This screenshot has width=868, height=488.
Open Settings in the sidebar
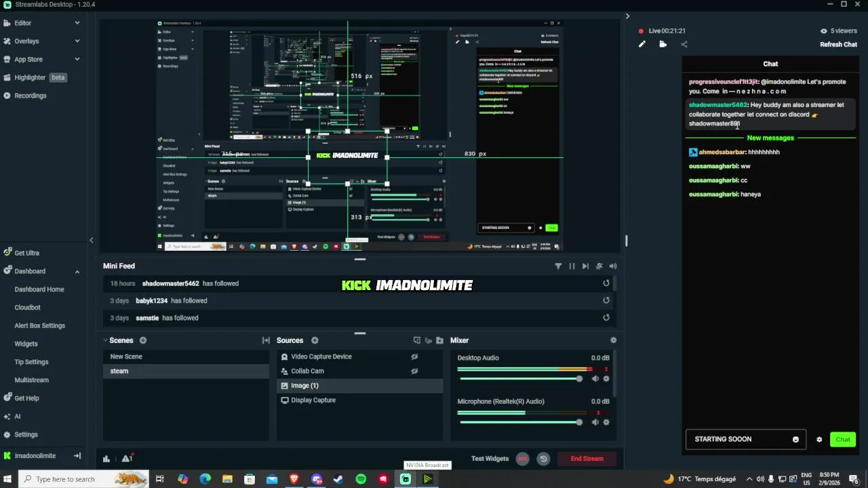[x=26, y=434]
